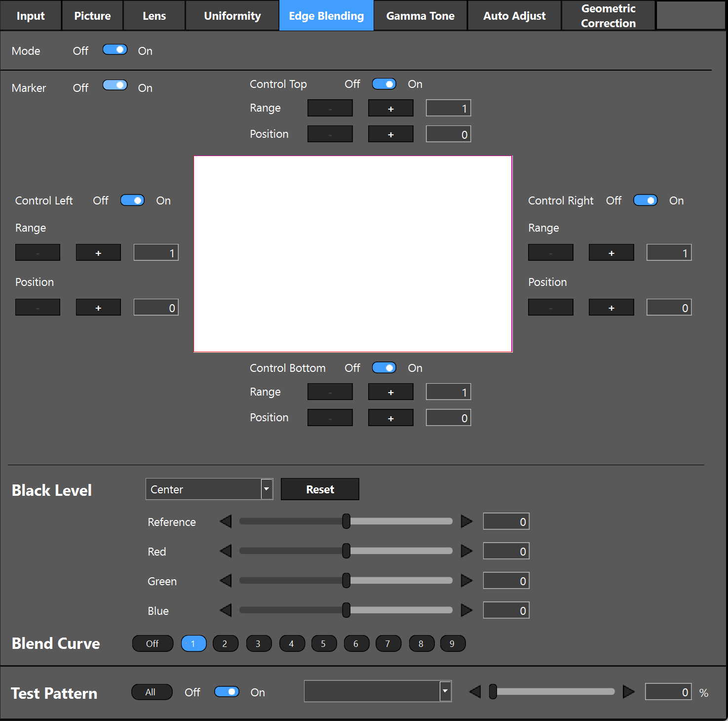Click the Red black level slider handle
Screen dimensions: 728x721
tap(346, 551)
